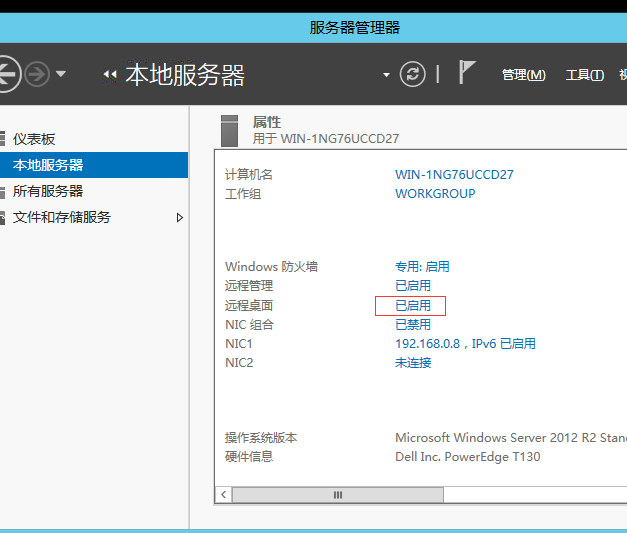Click the 工作组 label
This screenshot has width=627, height=533.
(243, 194)
